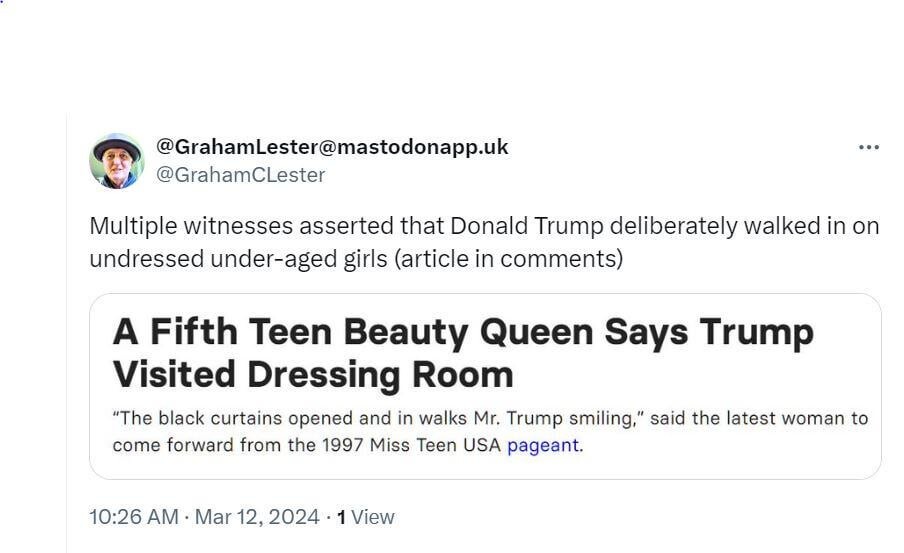Screen dimensions: 904x553
Task: Click the '(article in comments)' text
Action: click(x=508, y=259)
